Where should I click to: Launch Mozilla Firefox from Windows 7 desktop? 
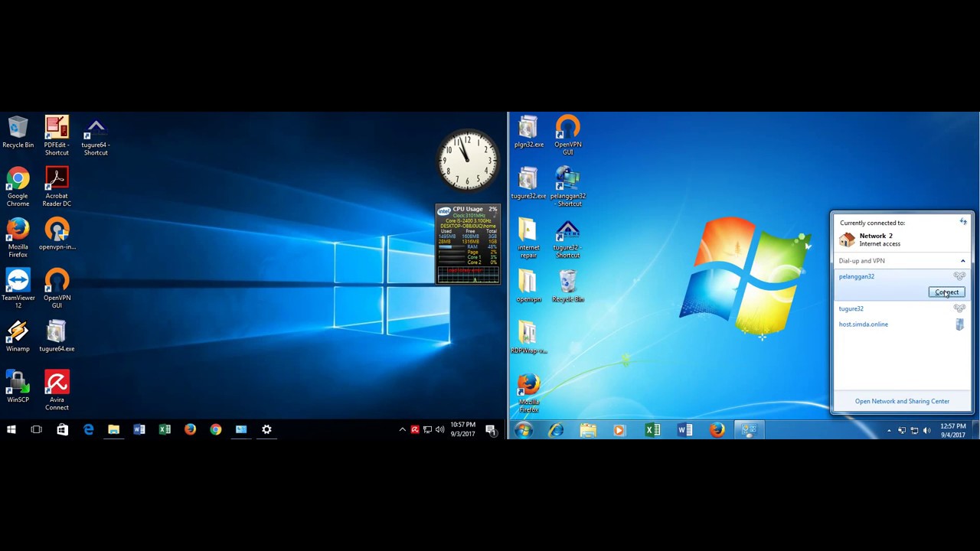(528, 392)
